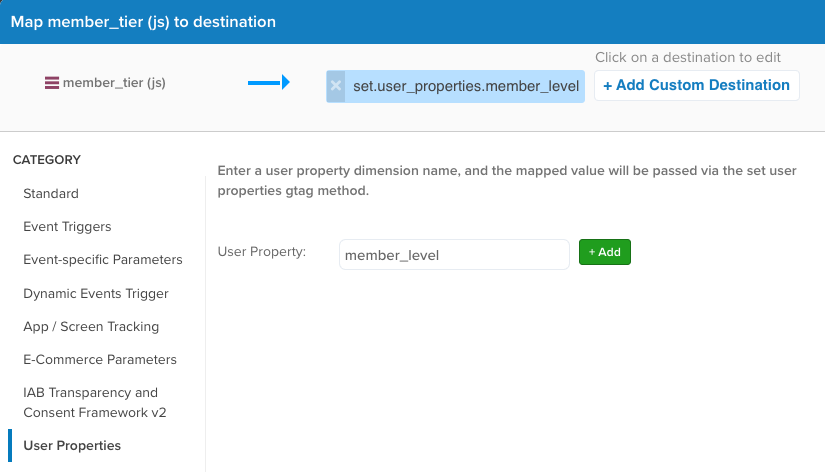825x472 pixels.
Task: Choose E-Commerce Parameters category
Action: click(100, 359)
